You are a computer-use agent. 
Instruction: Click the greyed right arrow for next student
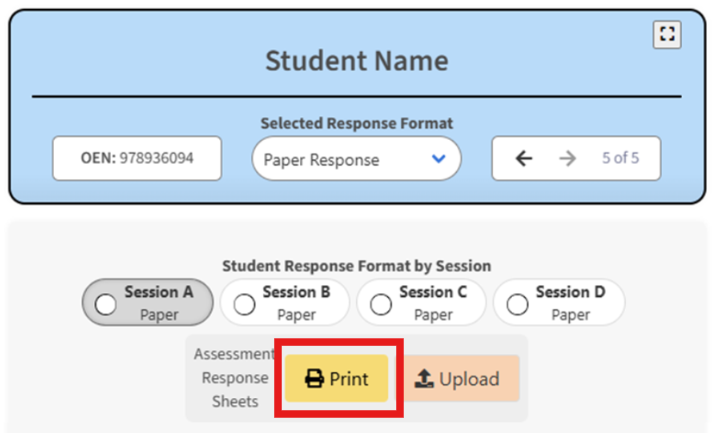point(568,159)
